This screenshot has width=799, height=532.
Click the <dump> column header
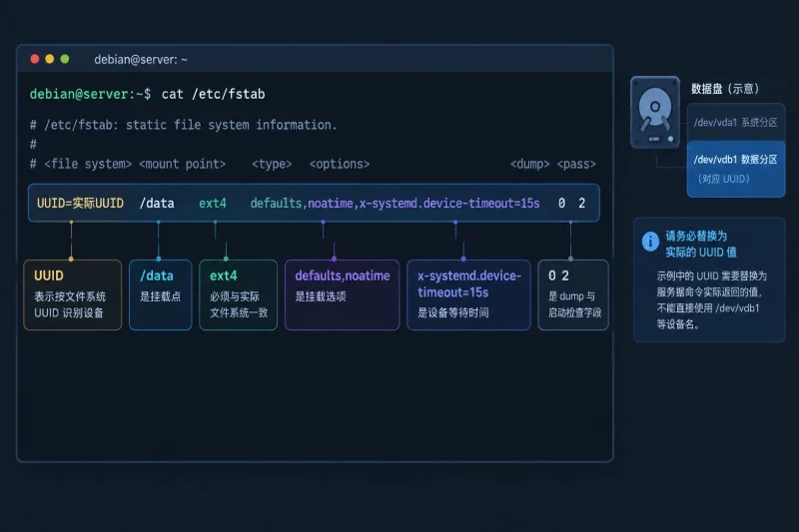(529, 164)
